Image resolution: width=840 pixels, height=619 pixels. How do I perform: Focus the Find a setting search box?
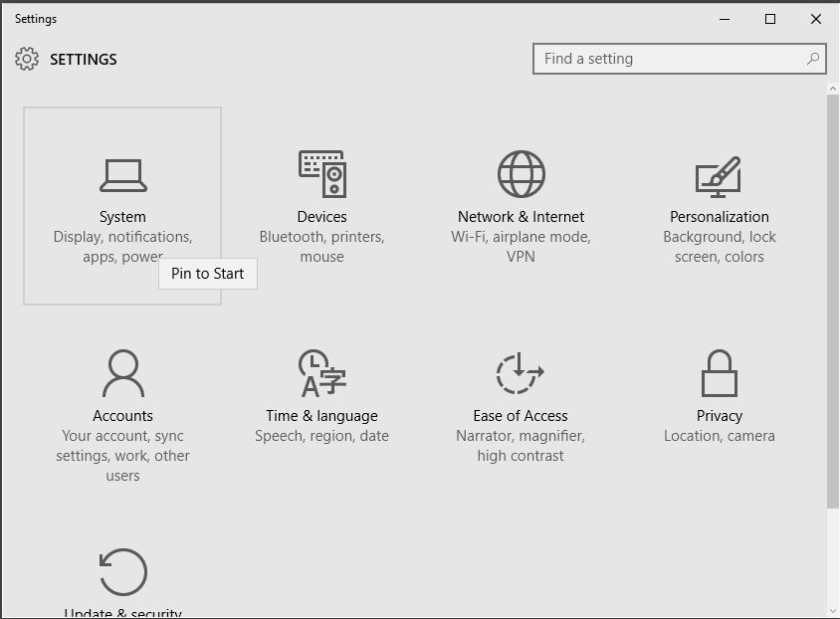pos(680,59)
